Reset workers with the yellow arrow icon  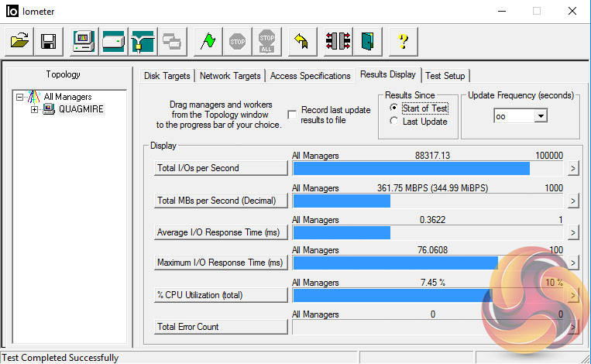point(302,41)
